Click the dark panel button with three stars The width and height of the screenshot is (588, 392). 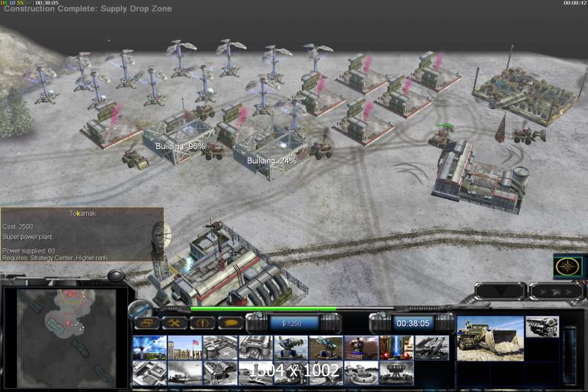(x=556, y=291)
